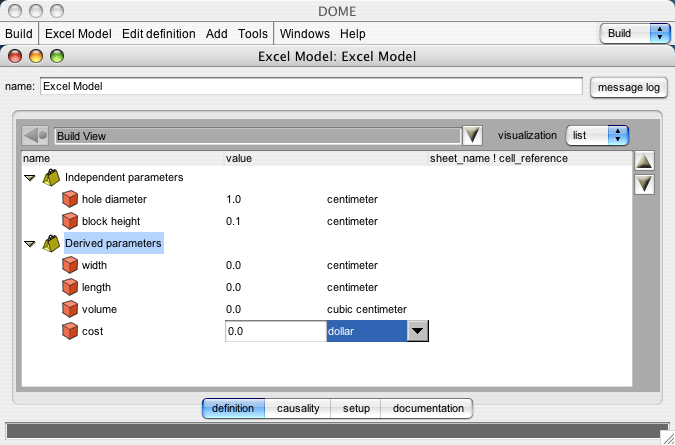Click the block height value 0.1

point(233,221)
